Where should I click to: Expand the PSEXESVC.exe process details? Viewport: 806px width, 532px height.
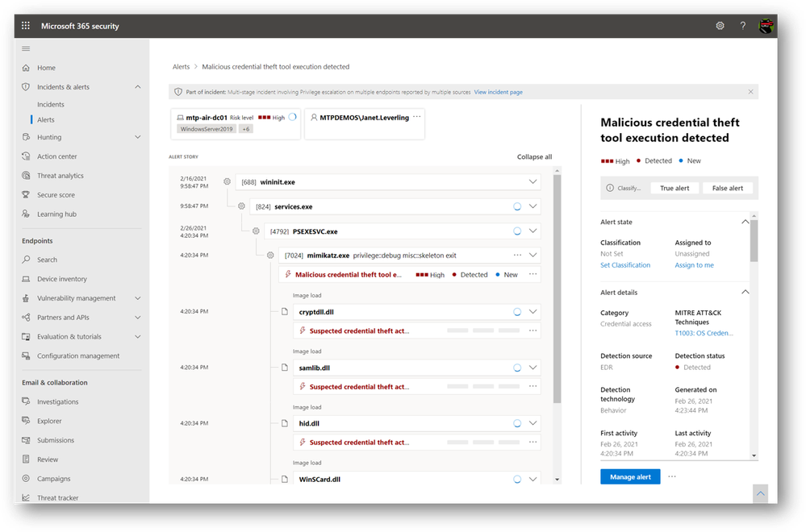point(533,231)
